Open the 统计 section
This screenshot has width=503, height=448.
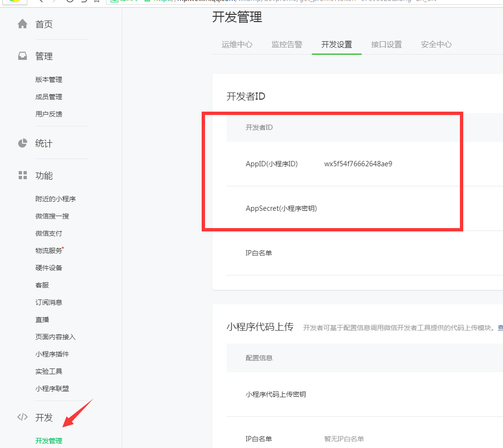click(x=44, y=143)
